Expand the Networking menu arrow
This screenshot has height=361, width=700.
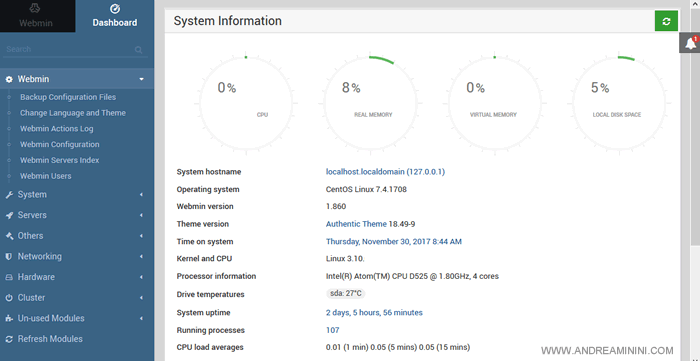pos(142,257)
